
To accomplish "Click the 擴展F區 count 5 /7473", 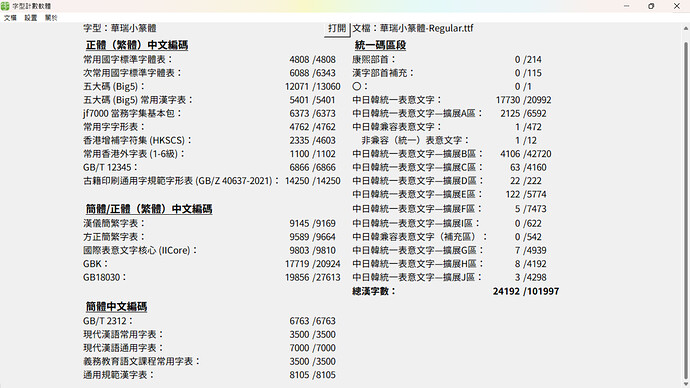I will [x=530, y=209].
